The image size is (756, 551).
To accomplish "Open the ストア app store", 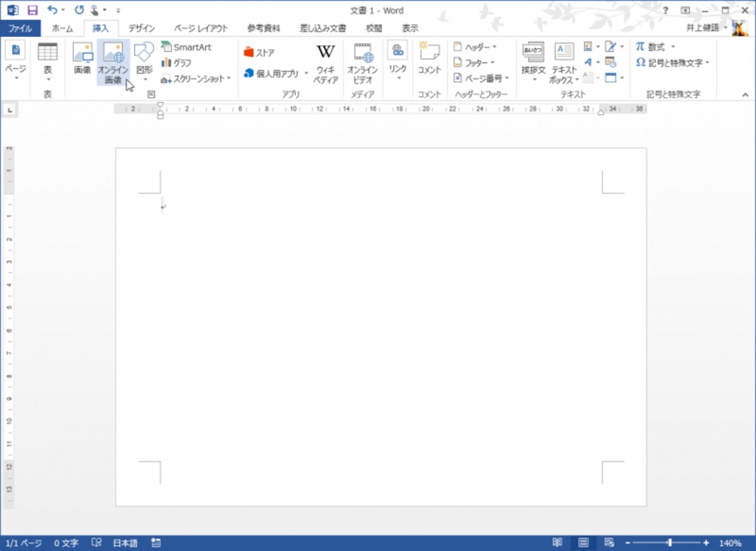I will pyautogui.click(x=259, y=53).
